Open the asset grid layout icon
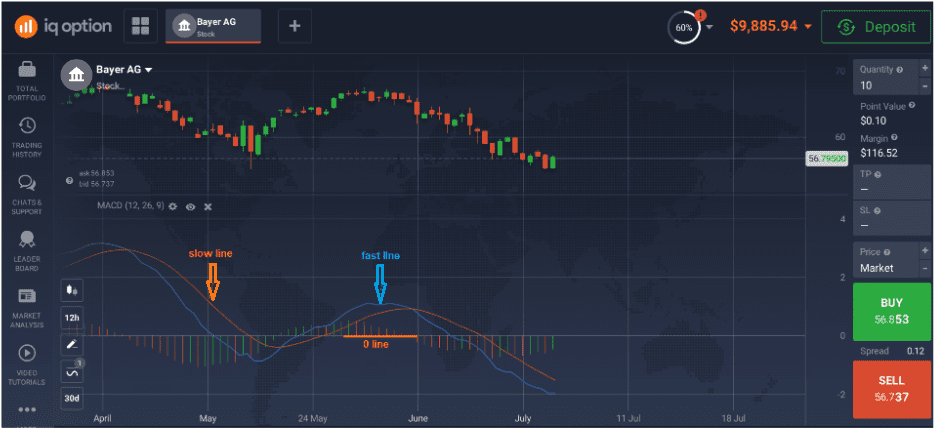The width and height of the screenshot is (934, 429). pos(141,26)
